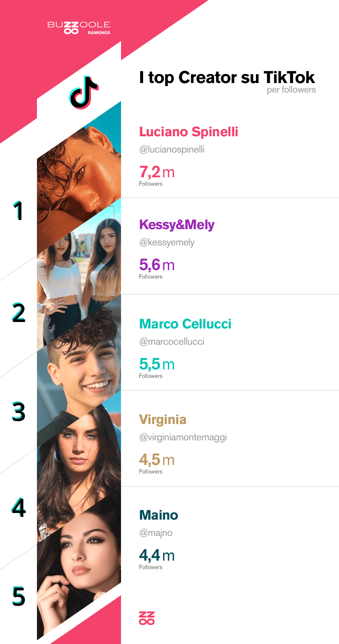Click the 7,2 m followers count
Viewport: 339px width, 644px height.
(x=157, y=172)
